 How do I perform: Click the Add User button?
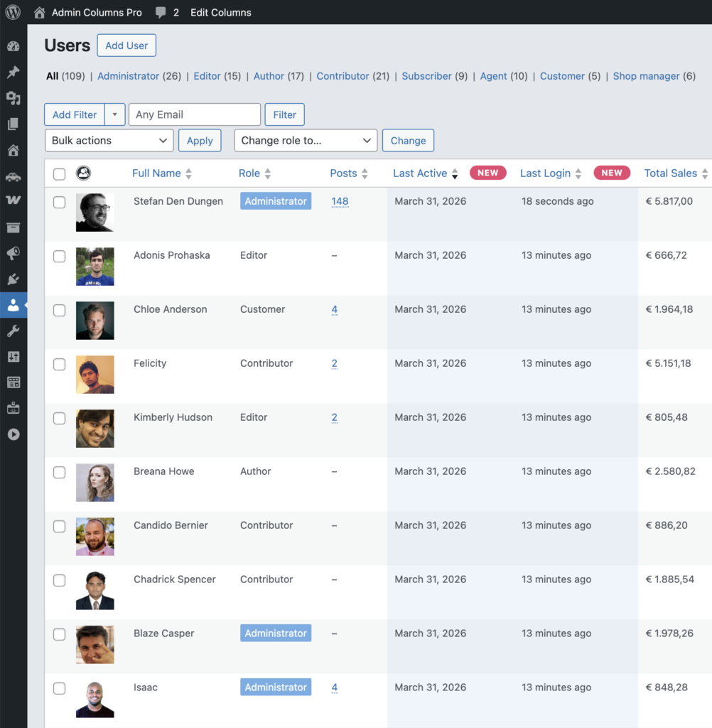(126, 45)
